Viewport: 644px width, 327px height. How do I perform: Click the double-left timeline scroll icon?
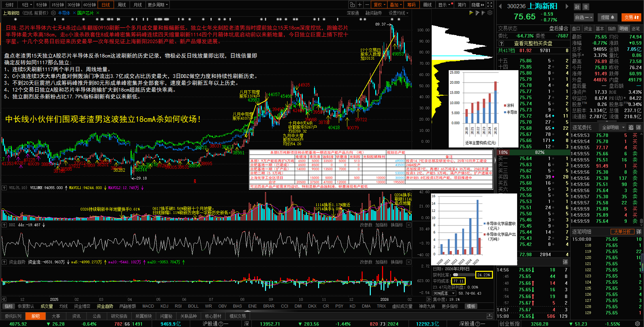point(4,299)
